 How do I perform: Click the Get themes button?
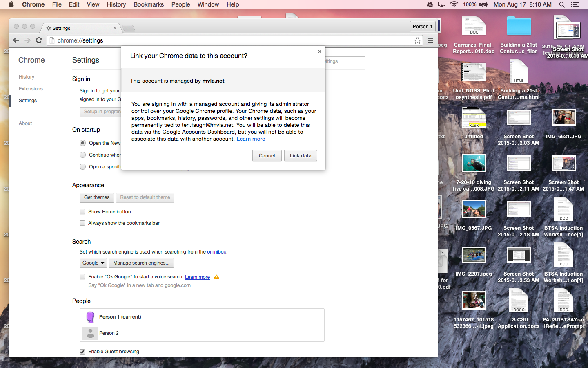pyautogui.click(x=97, y=197)
